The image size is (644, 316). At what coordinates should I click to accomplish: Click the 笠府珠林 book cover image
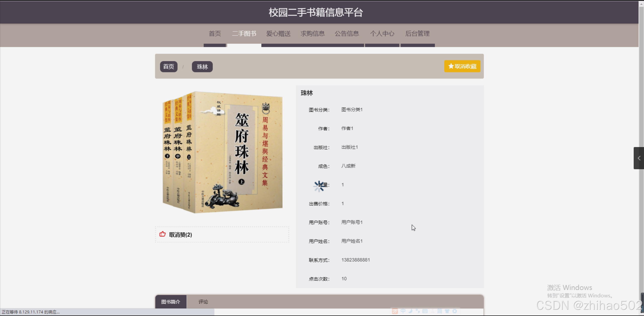(x=222, y=153)
